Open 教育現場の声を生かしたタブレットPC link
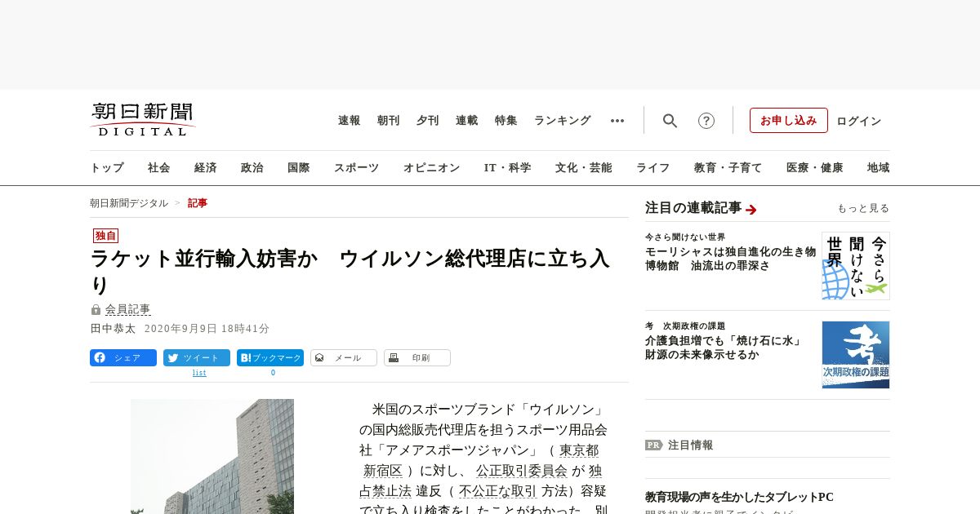 point(739,497)
